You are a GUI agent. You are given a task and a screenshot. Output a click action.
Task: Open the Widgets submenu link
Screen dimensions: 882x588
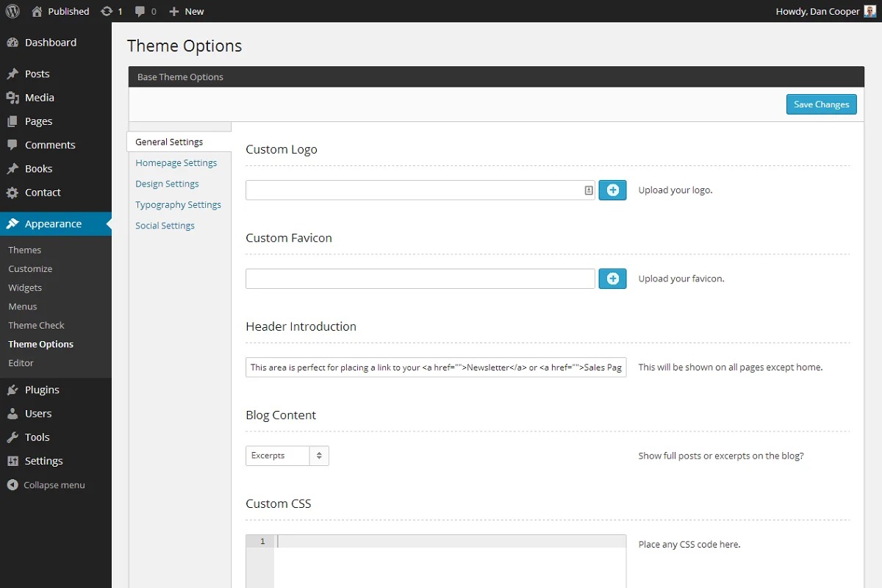tap(25, 287)
